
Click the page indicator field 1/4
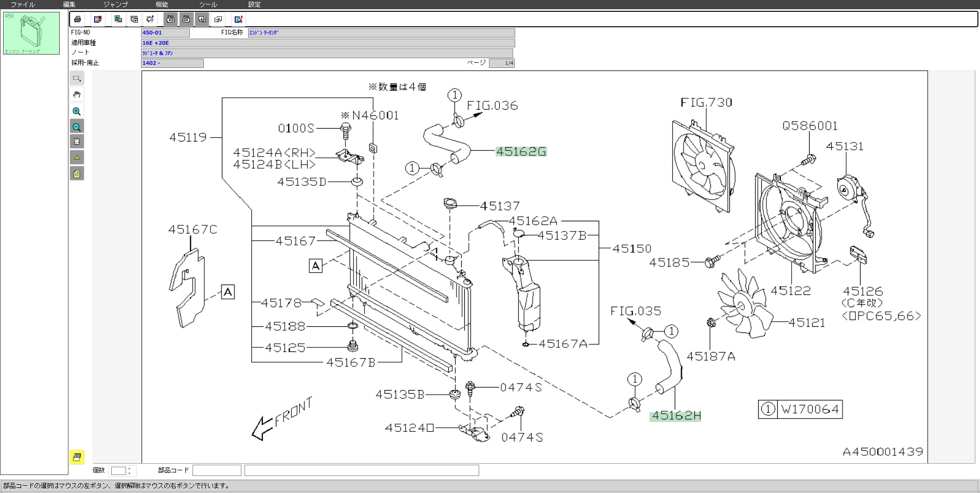[501, 63]
